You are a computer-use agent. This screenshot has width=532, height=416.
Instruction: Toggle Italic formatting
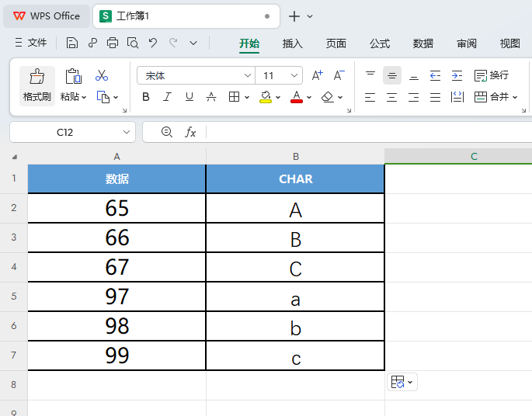click(x=167, y=97)
